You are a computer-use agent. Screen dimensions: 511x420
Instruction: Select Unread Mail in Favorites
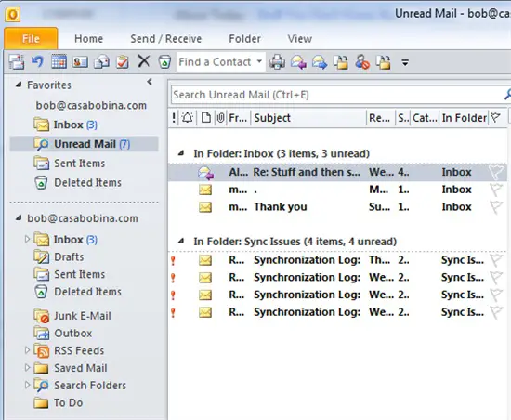click(84, 144)
